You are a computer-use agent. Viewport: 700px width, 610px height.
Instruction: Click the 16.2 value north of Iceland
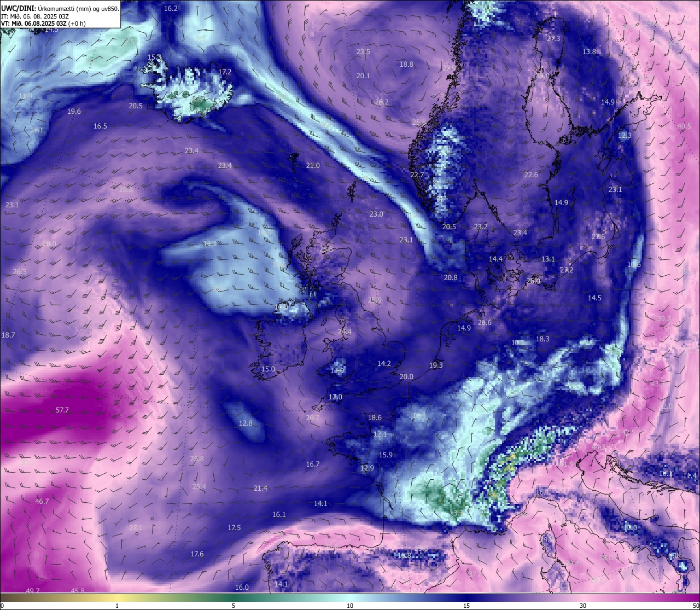pyautogui.click(x=171, y=9)
